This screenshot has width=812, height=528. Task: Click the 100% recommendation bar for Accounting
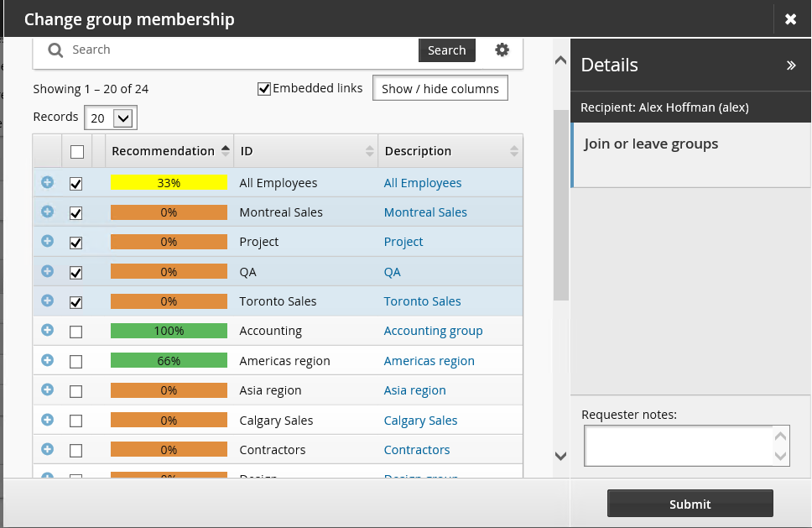pyautogui.click(x=169, y=331)
